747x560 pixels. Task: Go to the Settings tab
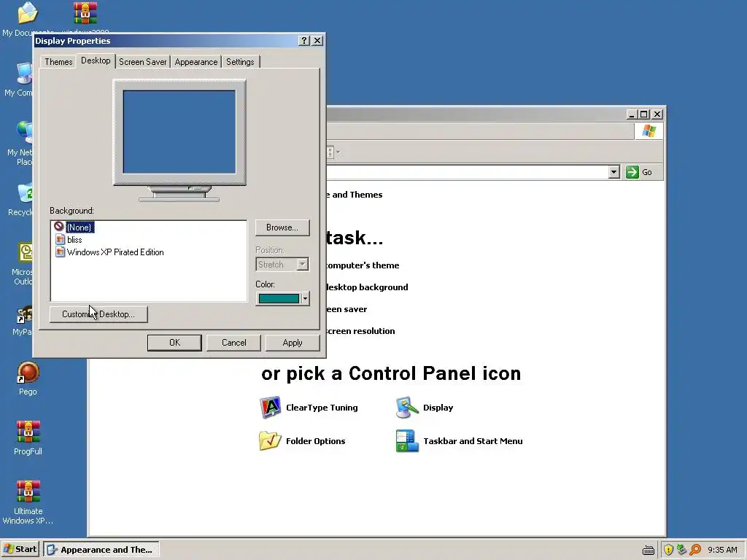click(x=240, y=62)
